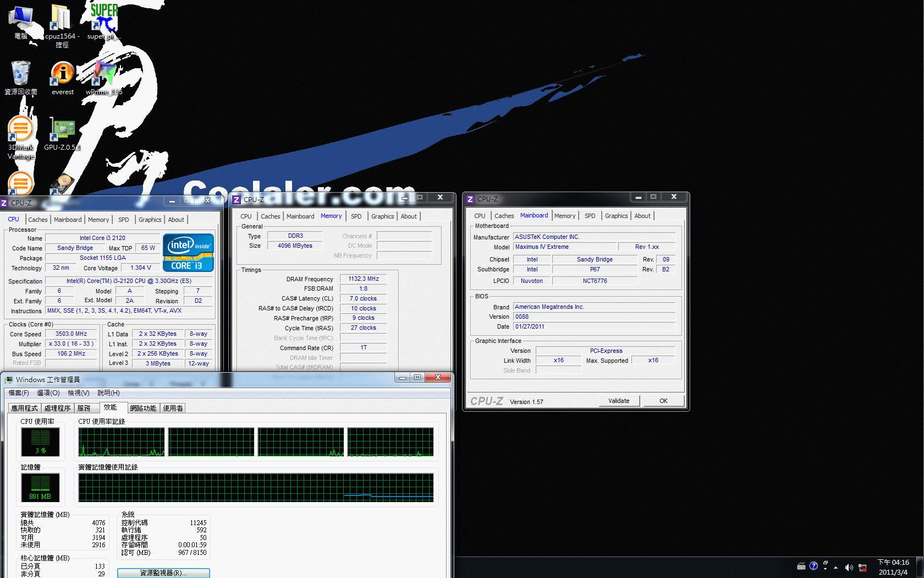The image size is (924, 578).
Task: Launch the GPU-Z.0.5.1 desktop shortcut
Action: (62, 134)
